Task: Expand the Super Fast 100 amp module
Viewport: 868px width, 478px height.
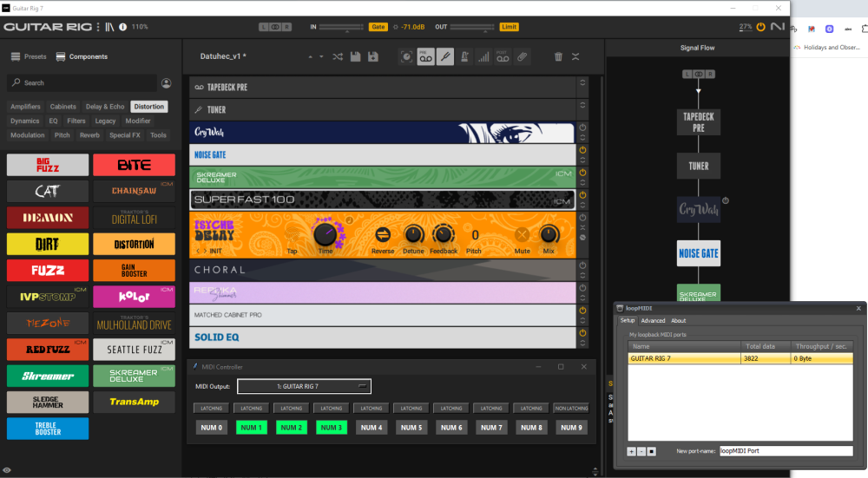Action: point(582,206)
